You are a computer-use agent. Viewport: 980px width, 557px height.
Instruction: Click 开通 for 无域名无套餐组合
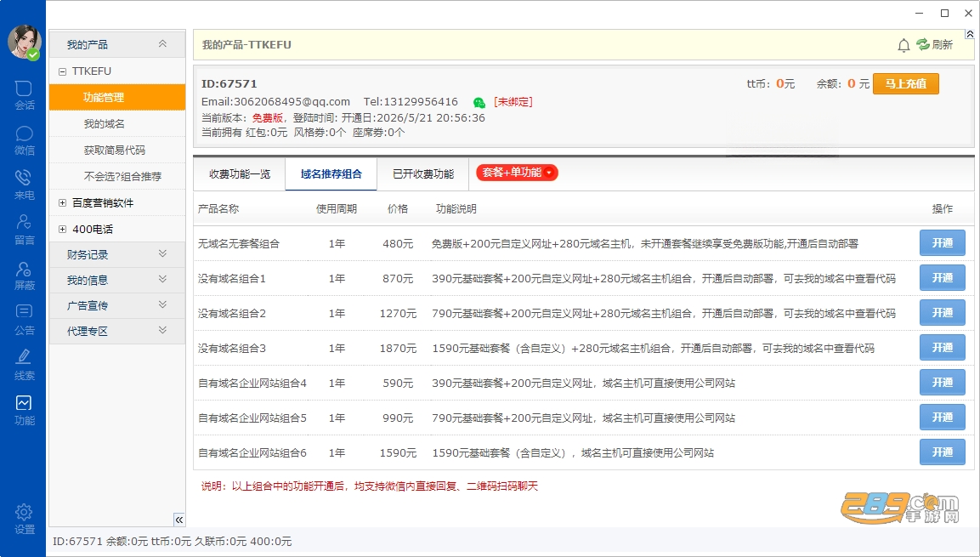pyautogui.click(x=942, y=243)
